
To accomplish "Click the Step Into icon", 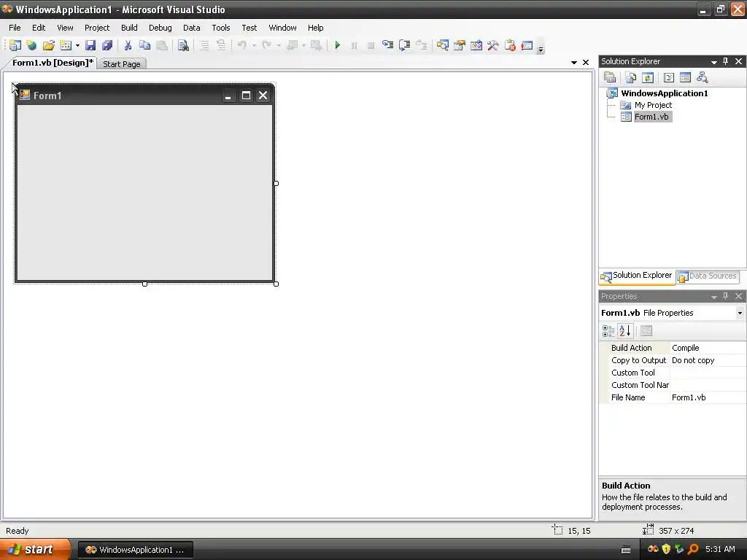I will pyautogui.click(x=388, y=45).
